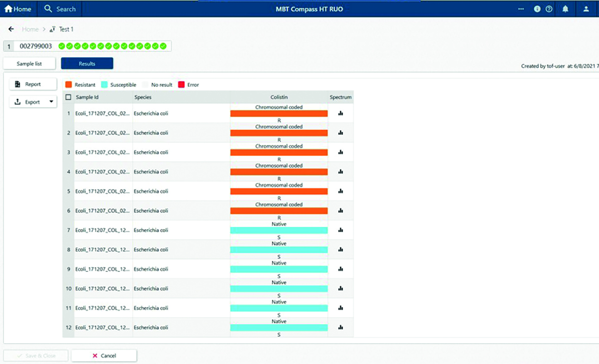The height and width of the screenshot is (364, 599).
Task: Click the orange Resistant legend swatch
Action: (x=69, y=85)
